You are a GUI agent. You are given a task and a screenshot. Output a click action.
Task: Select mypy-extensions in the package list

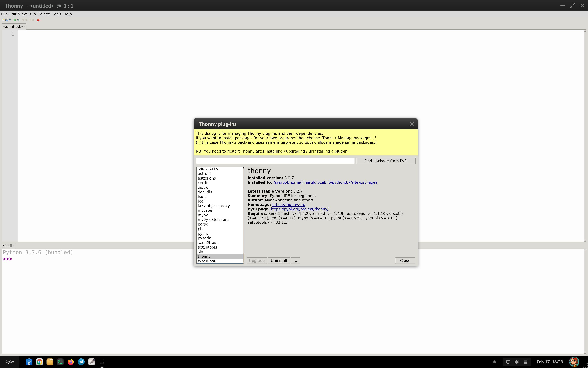[x=219, y=220]
